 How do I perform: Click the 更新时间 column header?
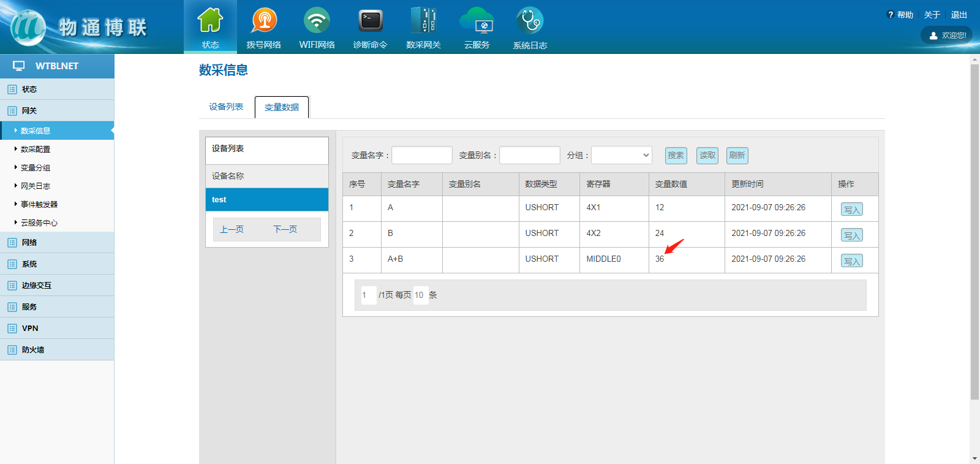[778, 184]
